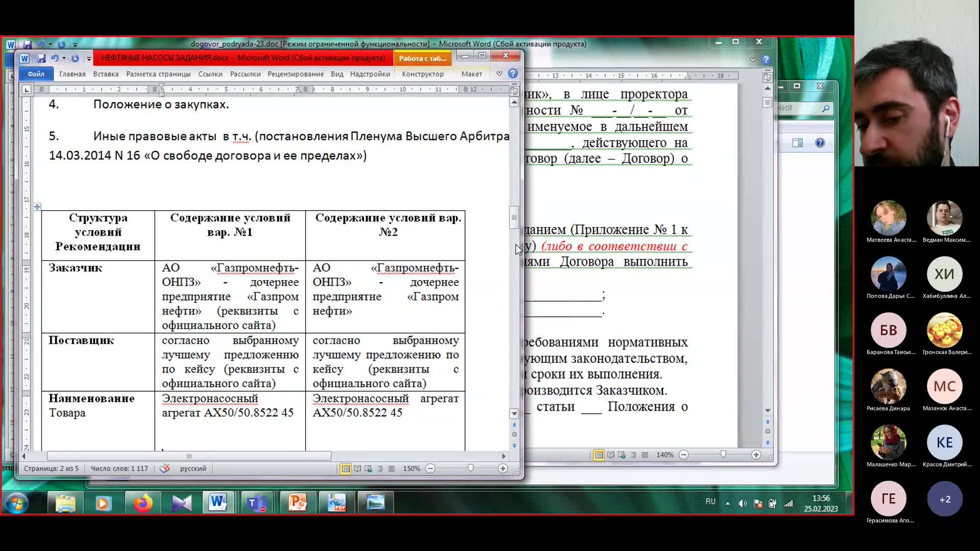Screen dimensions: 980x551
Task: Switch to Full Screen Reading view in front window
Action: pyautogui.click(x=357, y=468)
